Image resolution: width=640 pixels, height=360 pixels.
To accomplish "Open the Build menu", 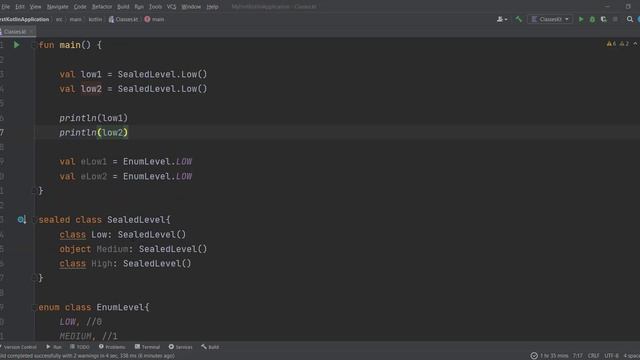I will (x=123, y=7).
